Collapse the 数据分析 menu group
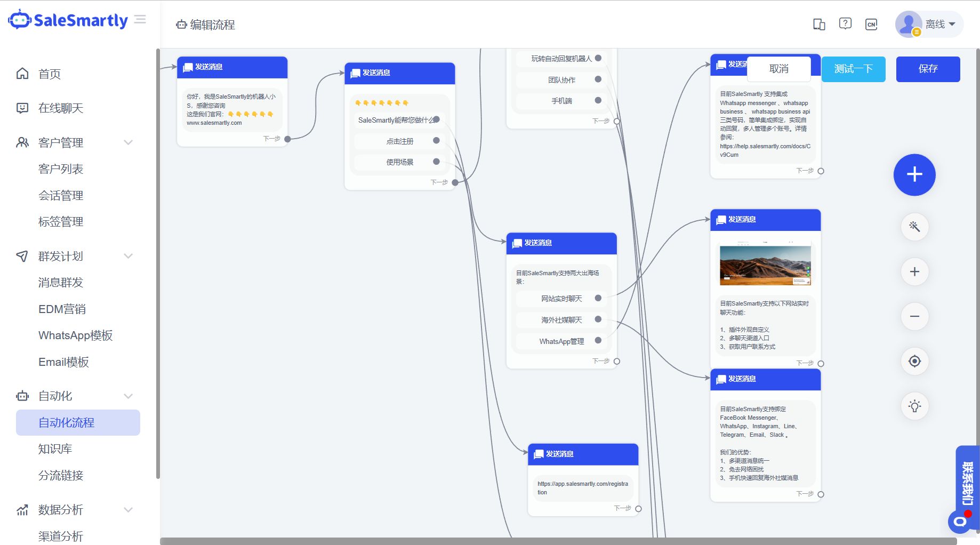The image size is (980, 545). (128, 510)
